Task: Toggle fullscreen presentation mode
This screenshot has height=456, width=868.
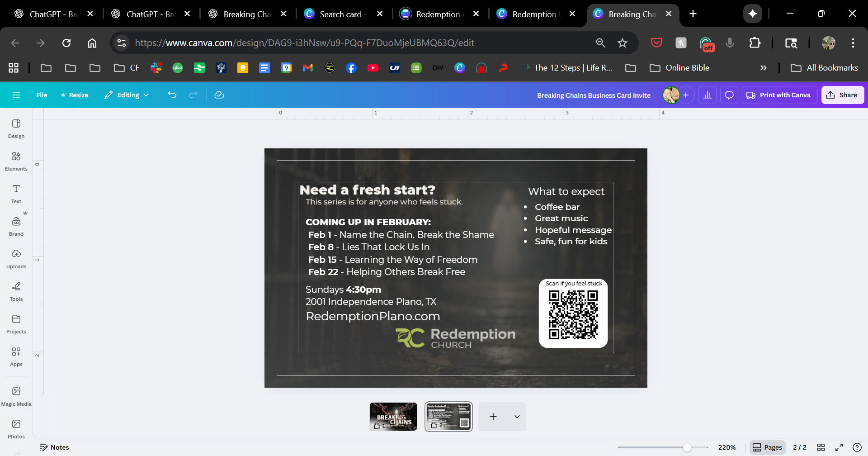Action: tap(839, 447)
